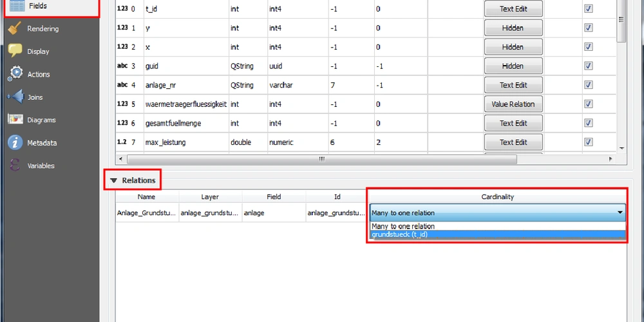644x322 pixels.
Task: Choose 'Many to one relation' list option
Action: click(497, 226)
